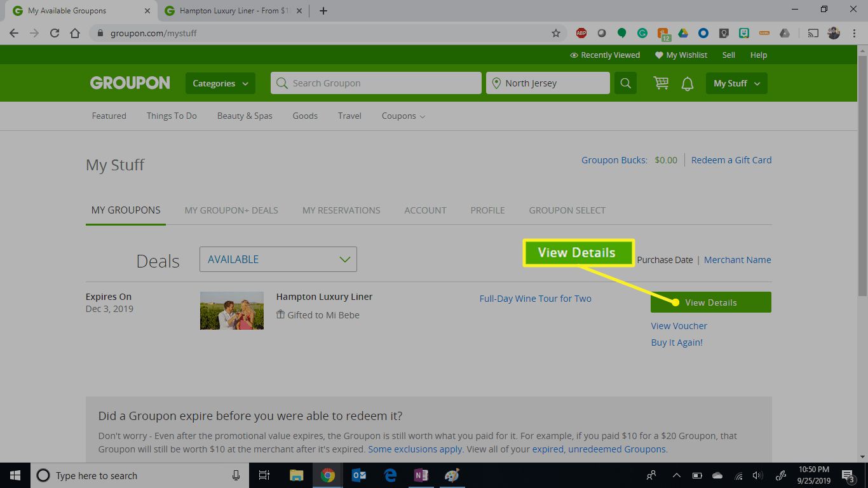Sort deals by Merchant Name

[x=737, y=259]
